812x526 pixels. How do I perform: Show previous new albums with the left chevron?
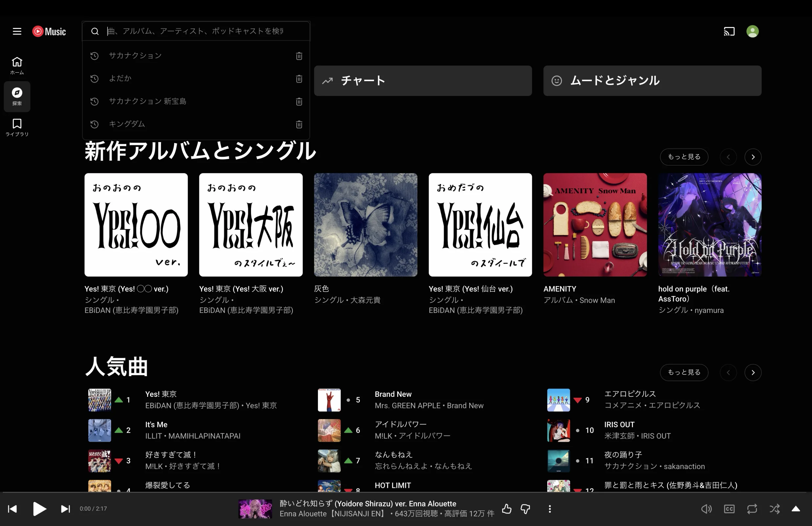tap(728, 157)
